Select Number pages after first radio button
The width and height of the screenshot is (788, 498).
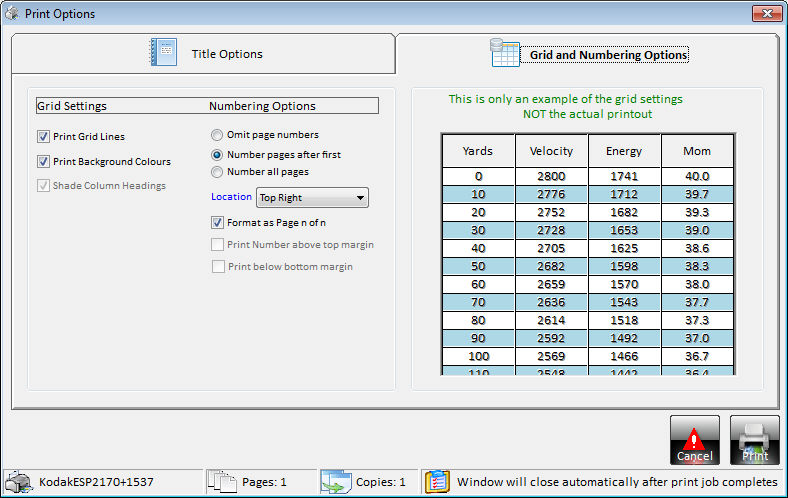(x=217, y=155)
